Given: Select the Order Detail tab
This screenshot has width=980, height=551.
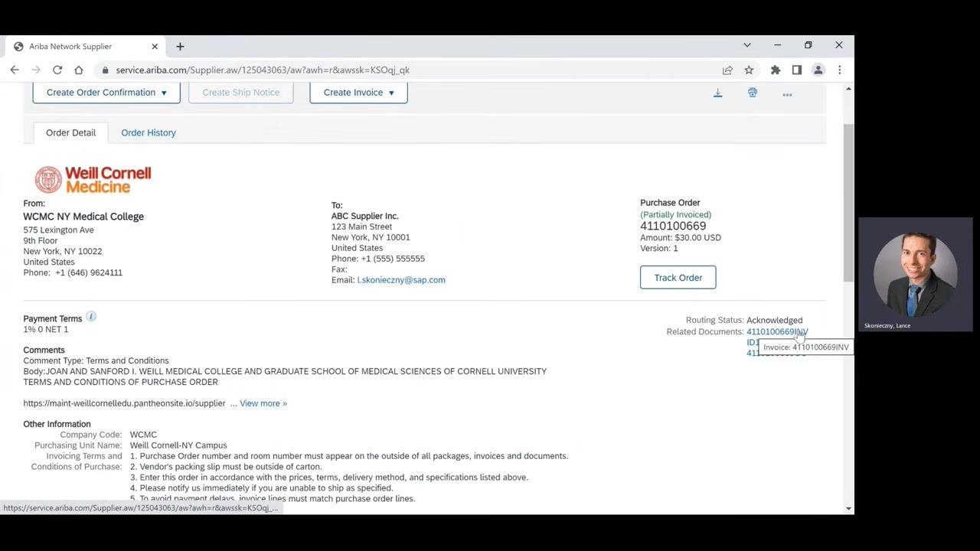Looking at the screenshot, I should pos(70,132).
